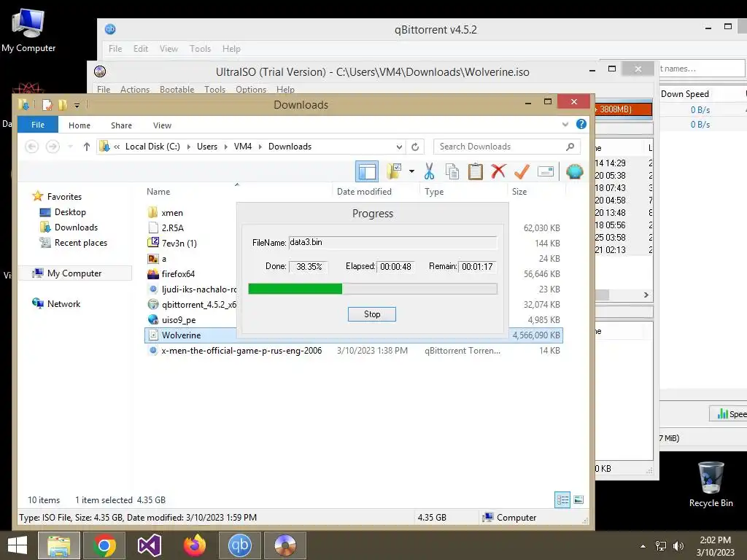Open Visual Studio from the taskbar
This screenshot has height=560, width=747.
(x=150, y=545)
